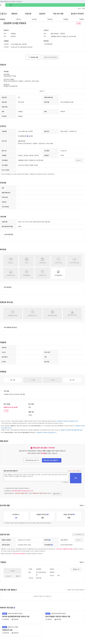Select the 식사제공(3식) welfare icon

(58, 273)
